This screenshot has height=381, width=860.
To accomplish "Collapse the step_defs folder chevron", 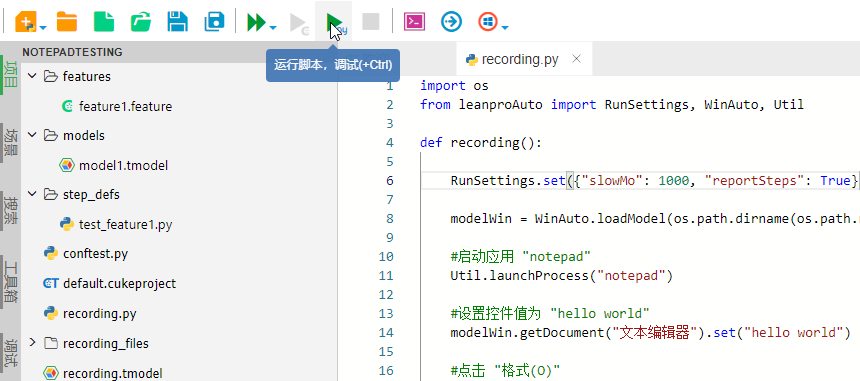I will (32, 194).
